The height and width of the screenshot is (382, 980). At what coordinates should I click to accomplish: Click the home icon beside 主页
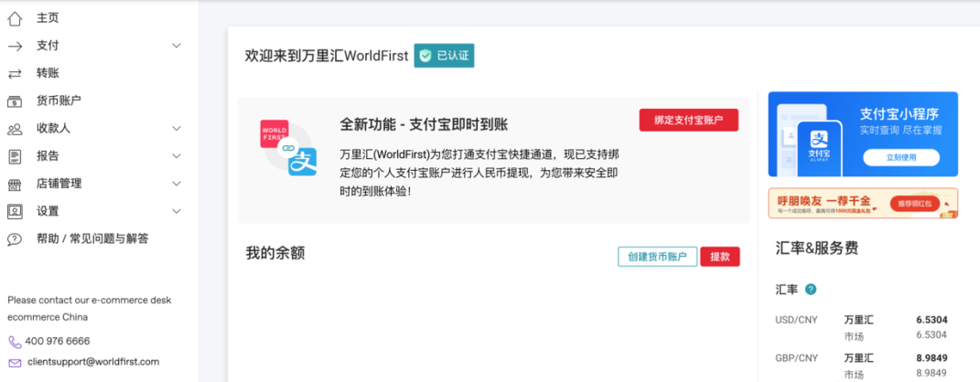(x=15, y=18)
